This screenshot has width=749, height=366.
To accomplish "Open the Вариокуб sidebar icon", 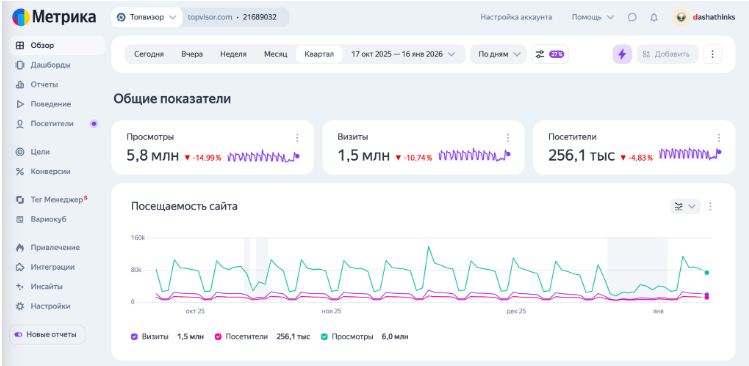I will point(20,219).
